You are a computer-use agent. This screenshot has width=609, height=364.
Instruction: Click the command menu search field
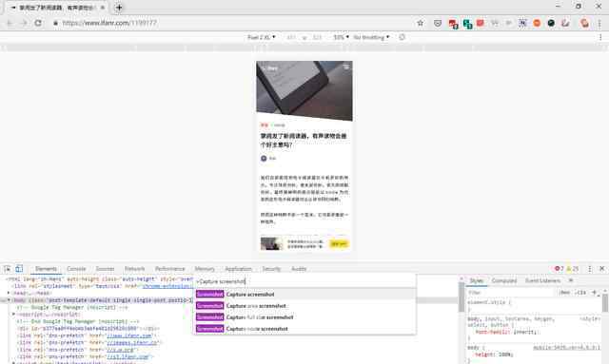[304, 281]
